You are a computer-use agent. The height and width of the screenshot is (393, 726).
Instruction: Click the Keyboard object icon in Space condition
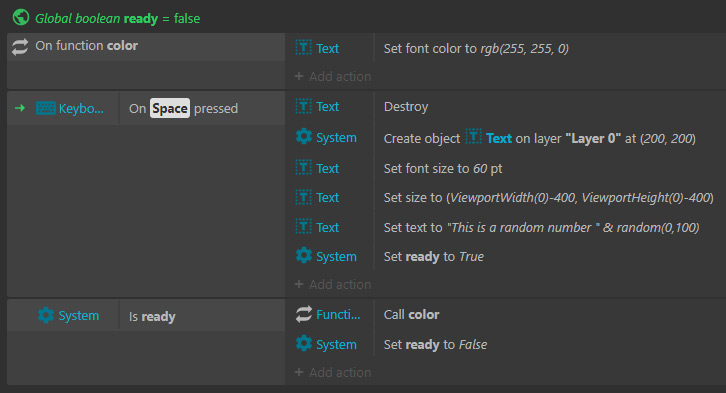(x=45, y=108)
